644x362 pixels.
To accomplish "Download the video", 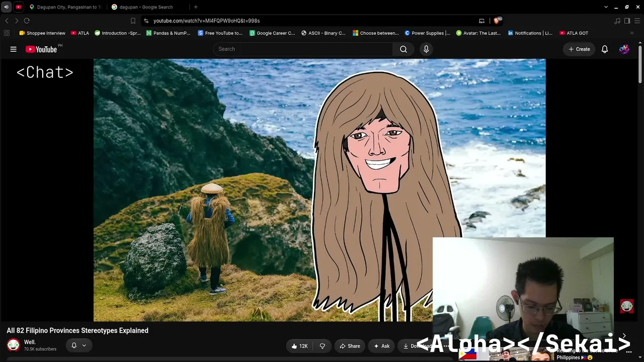I will point(417,346).
